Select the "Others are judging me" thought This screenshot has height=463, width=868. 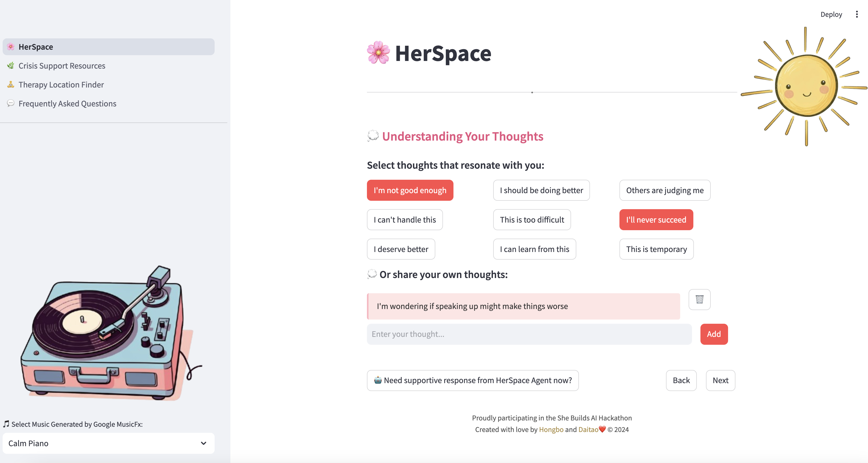click(664, 190)
